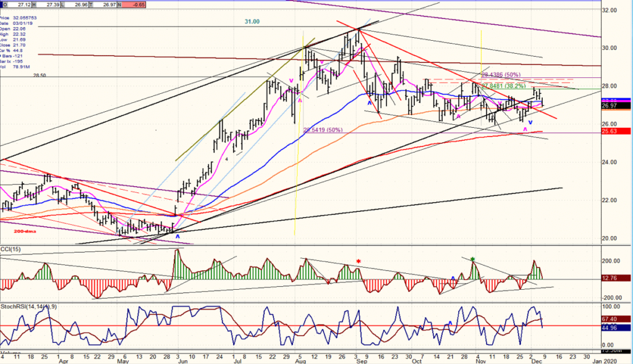Click the StochRSI(14,14(4),9) indicator title
This screenshot has width=633, height=364.
[28, 307]
